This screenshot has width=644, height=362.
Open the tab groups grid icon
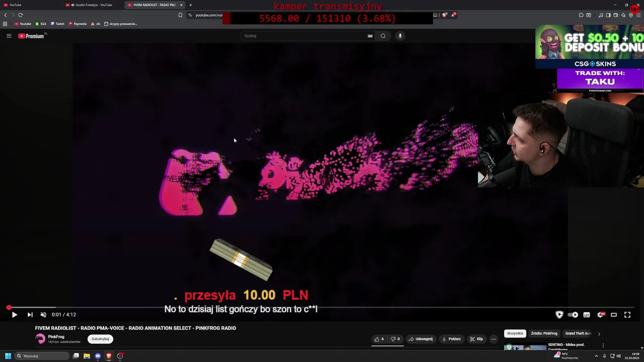pos(5,24)
